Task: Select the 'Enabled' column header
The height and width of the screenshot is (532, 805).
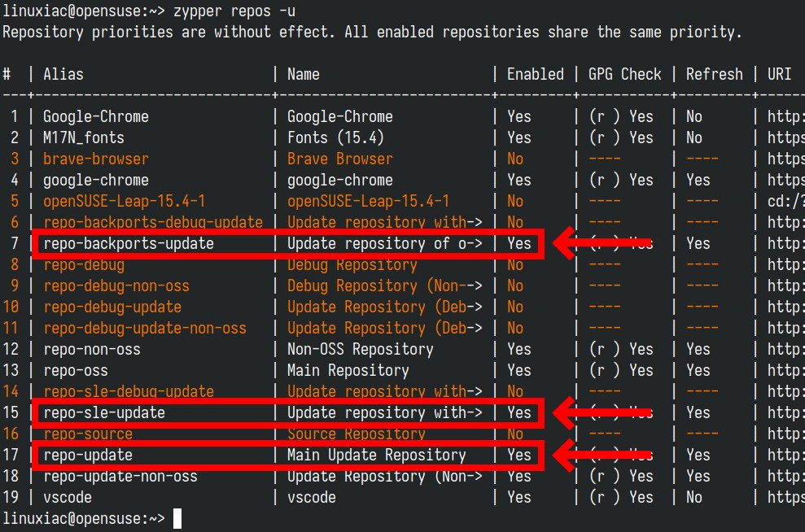Action: coord(535,74)
